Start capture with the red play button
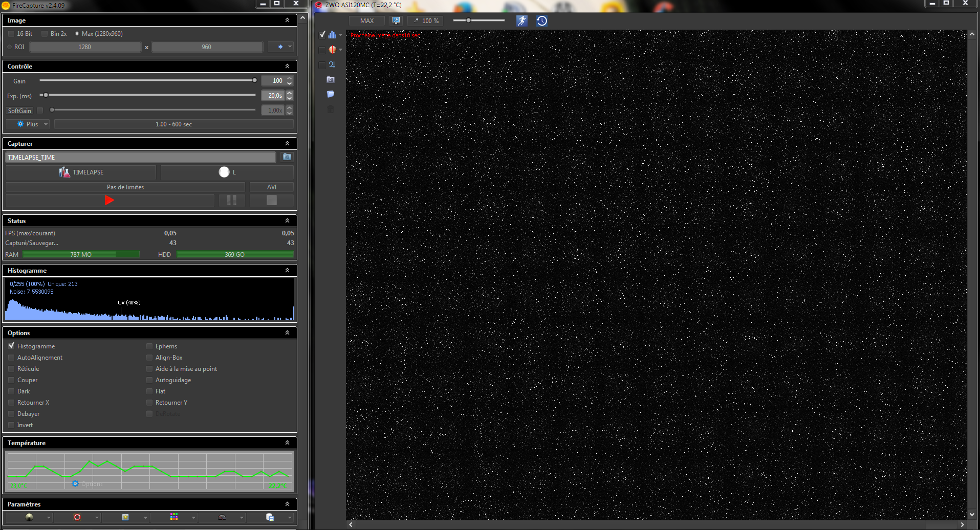This screenshot has width=980, height=530. click(110, 200)
